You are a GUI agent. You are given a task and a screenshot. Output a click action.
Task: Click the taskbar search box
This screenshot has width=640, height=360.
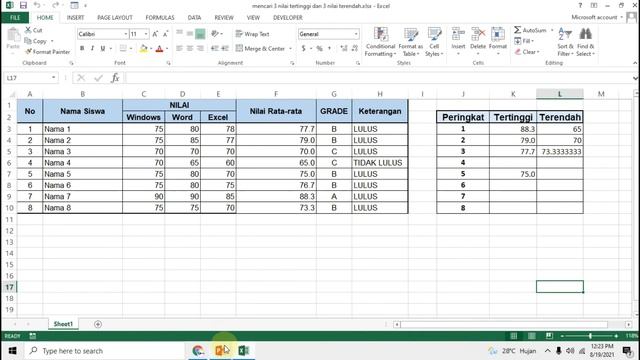(105, 351)
